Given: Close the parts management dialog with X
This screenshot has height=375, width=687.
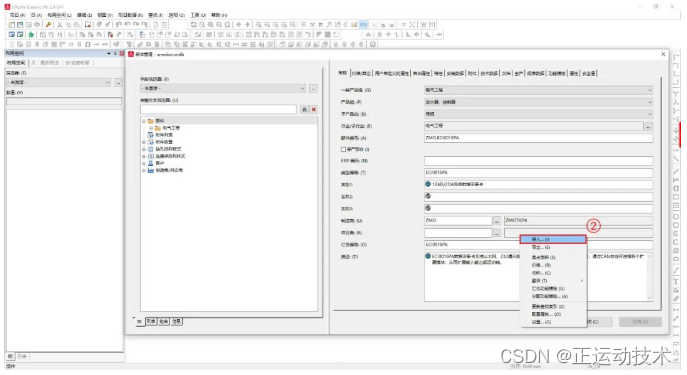Looking at the screenshot, I should coord(663,54).
